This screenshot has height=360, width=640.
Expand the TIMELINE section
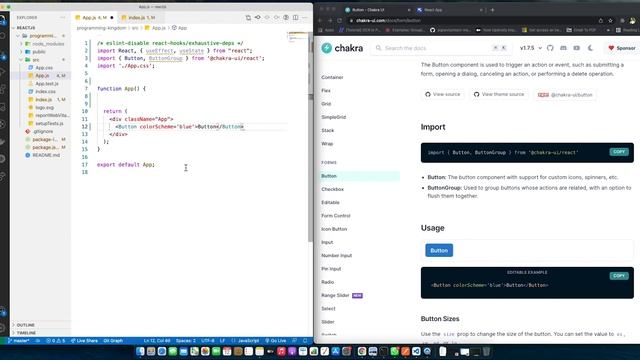click(x=26, y=333)
